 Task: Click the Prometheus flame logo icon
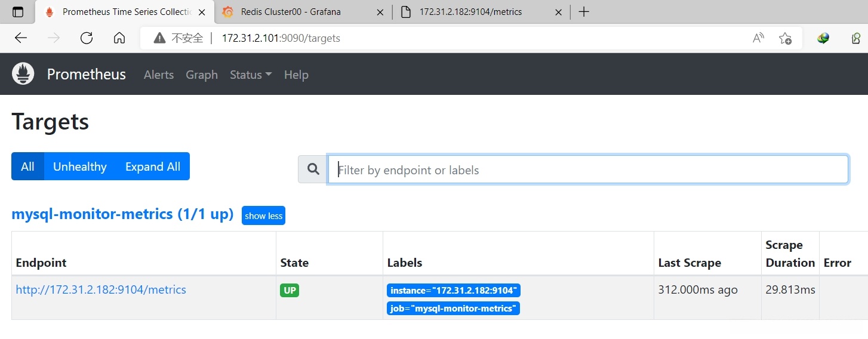pos(23,74)
